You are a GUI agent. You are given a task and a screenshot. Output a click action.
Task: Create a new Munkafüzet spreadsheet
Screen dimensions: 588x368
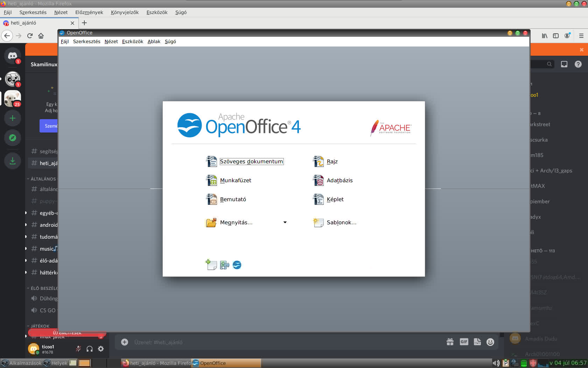tap(236, 180)
